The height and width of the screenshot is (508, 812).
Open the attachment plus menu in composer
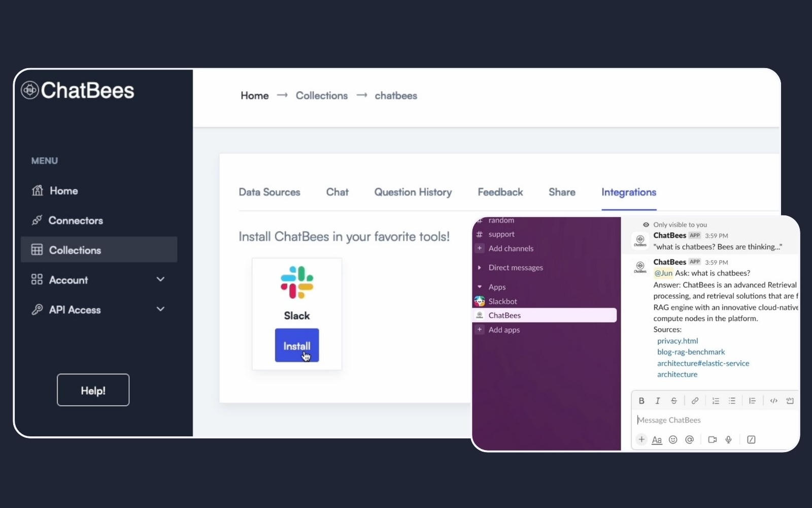pyautogui.click(x=641, y=439)
